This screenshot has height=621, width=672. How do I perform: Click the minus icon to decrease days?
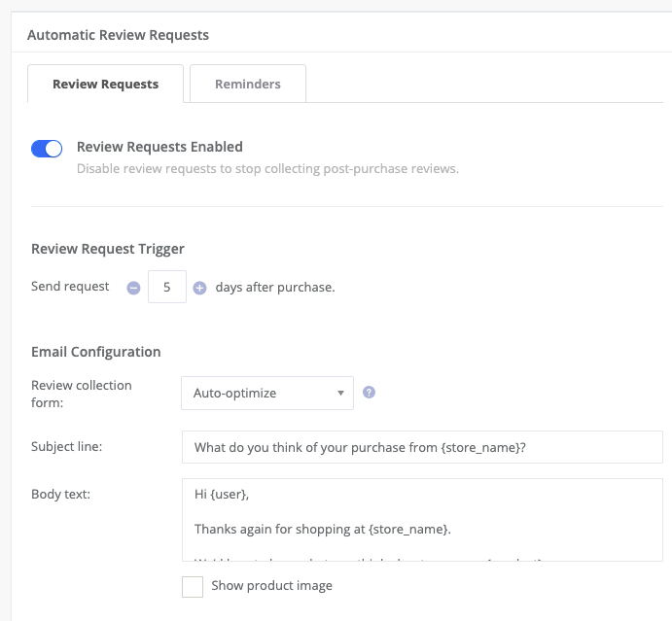133,288
